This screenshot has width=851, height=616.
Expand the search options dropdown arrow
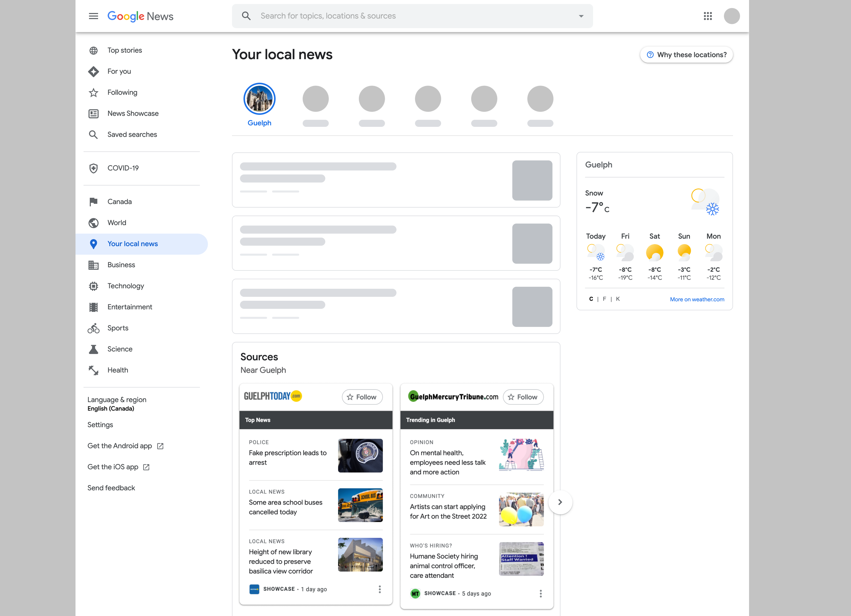(581, 16)
